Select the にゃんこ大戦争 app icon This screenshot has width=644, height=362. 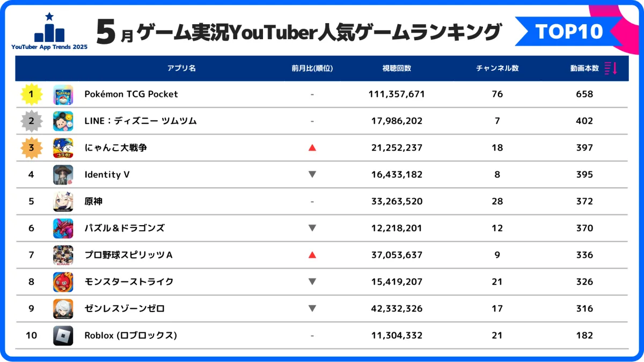tap(63, 148)
